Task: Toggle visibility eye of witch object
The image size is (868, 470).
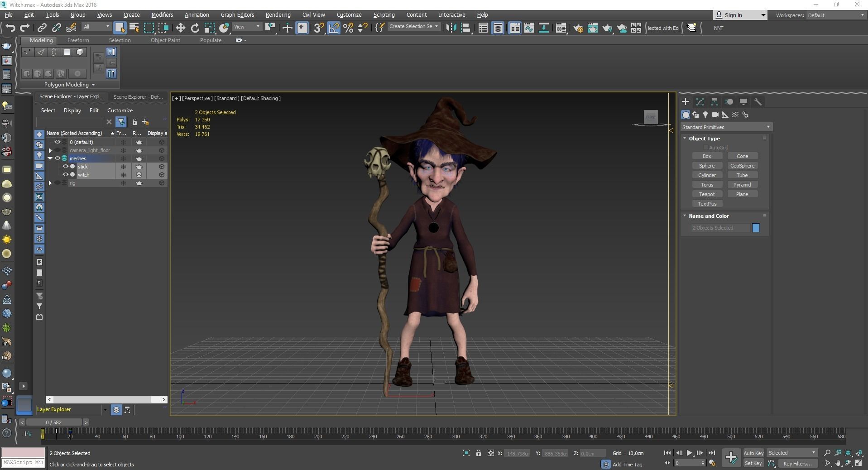Action: click(x=65, y=175)
